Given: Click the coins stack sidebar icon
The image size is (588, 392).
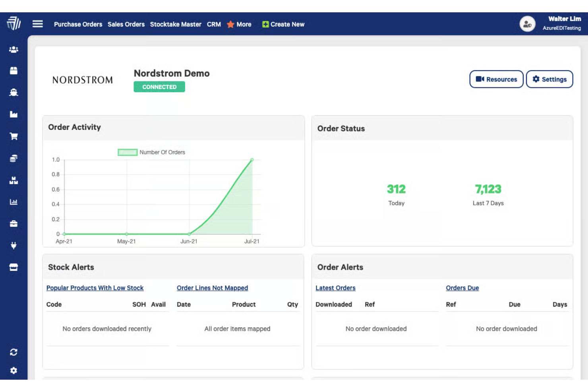Looking at the screenshot, I should (14, 158).
